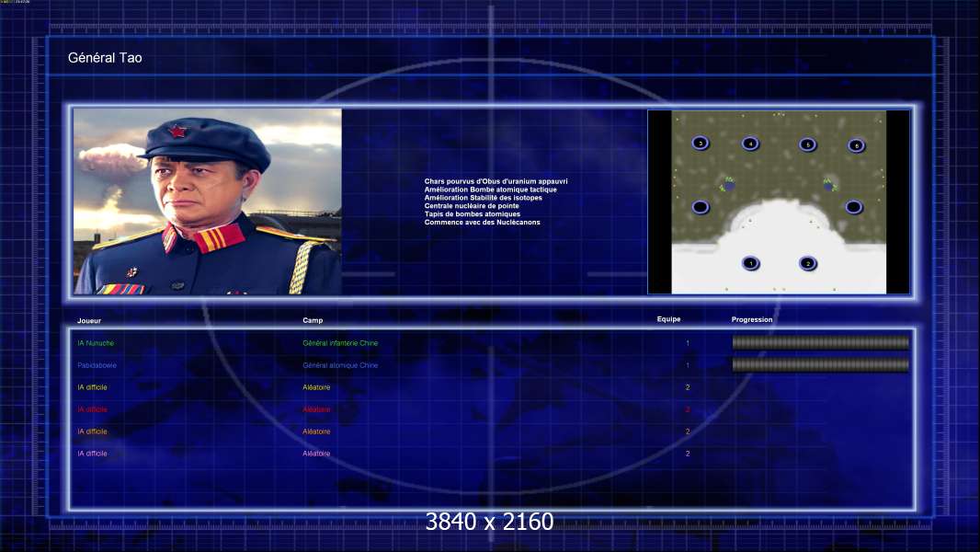Click start position 4 on the minimap

[750, 144]
